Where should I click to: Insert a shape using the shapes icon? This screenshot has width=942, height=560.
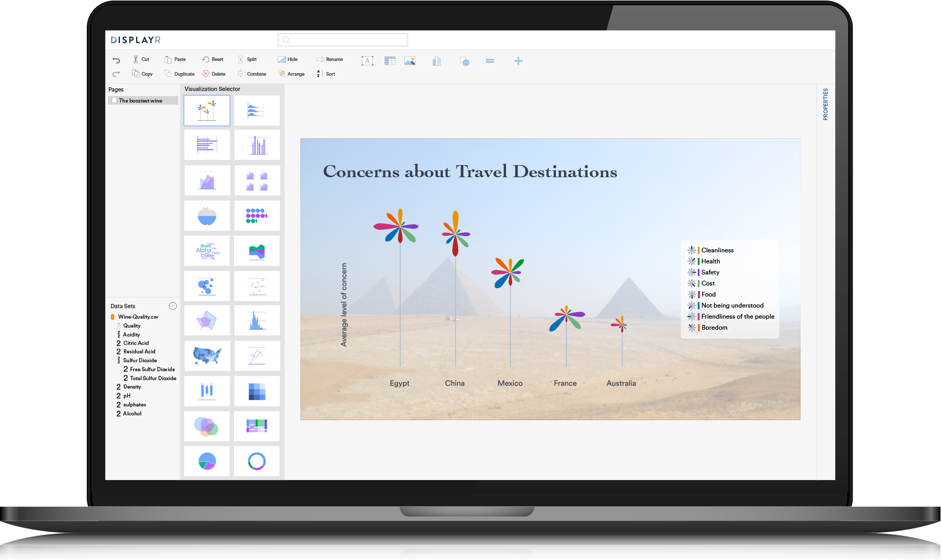(465, 61)
